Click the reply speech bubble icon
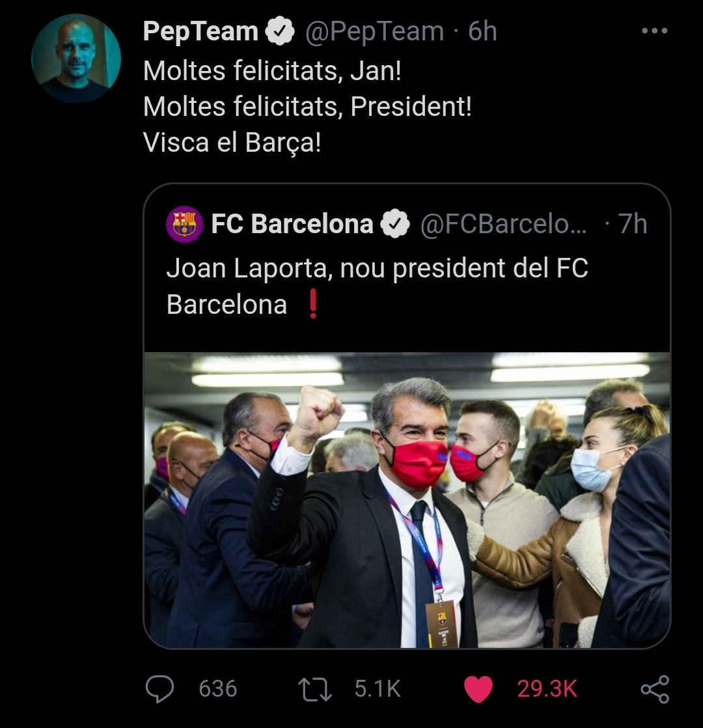This screenshot has width=703, height=728. [x=159, y=689]
